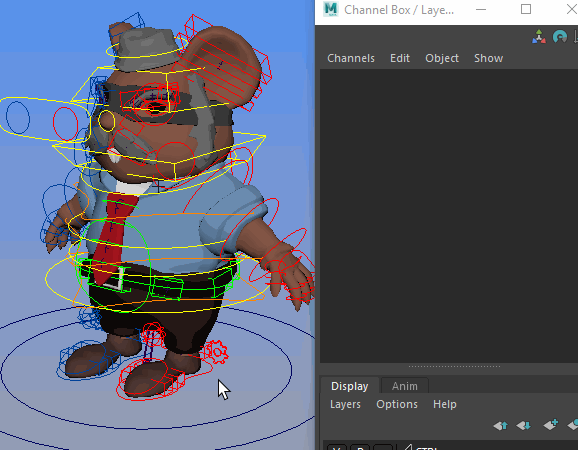Minimize the Channel Box window
The image size is (578, 450).
(x=481, y=10)
